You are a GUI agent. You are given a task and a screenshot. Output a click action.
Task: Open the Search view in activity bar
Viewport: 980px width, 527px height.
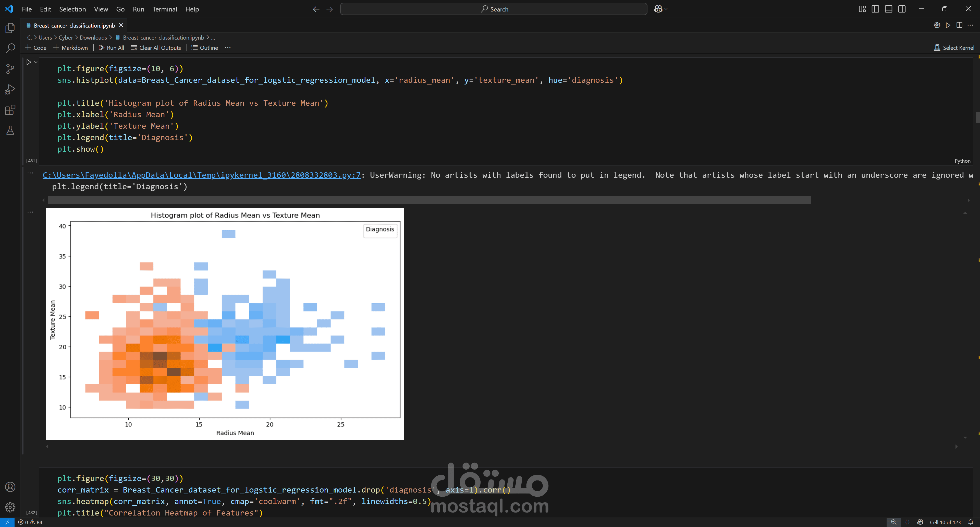pyautogui.click(x=10, y=48)
